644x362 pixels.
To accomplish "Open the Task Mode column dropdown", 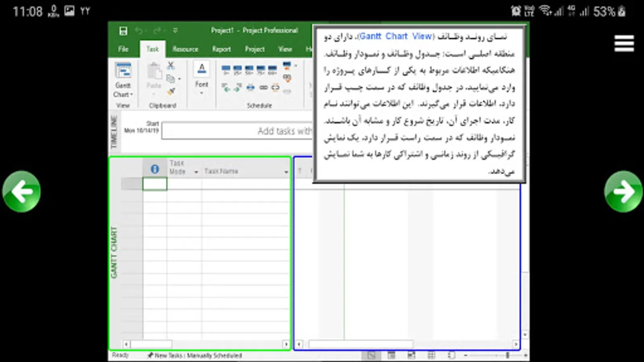I will pyautogui.click(x=196, y=172).
